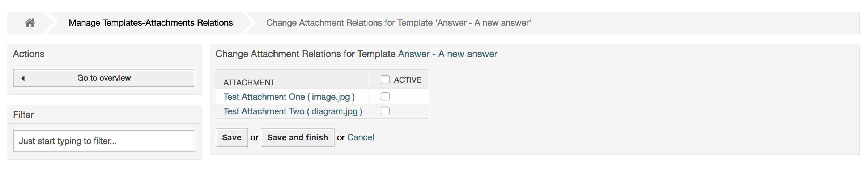Open the Test Attachment Two (diagram.jpg) link
This screenshot has width=868, height=175.
pyautogui.click(x=293, y=111)
